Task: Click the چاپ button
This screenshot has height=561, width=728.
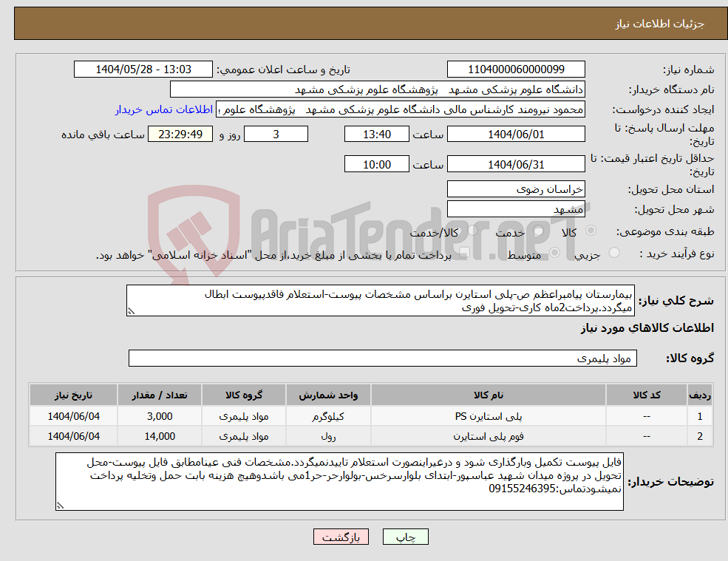Action: [x=405, y=537]
